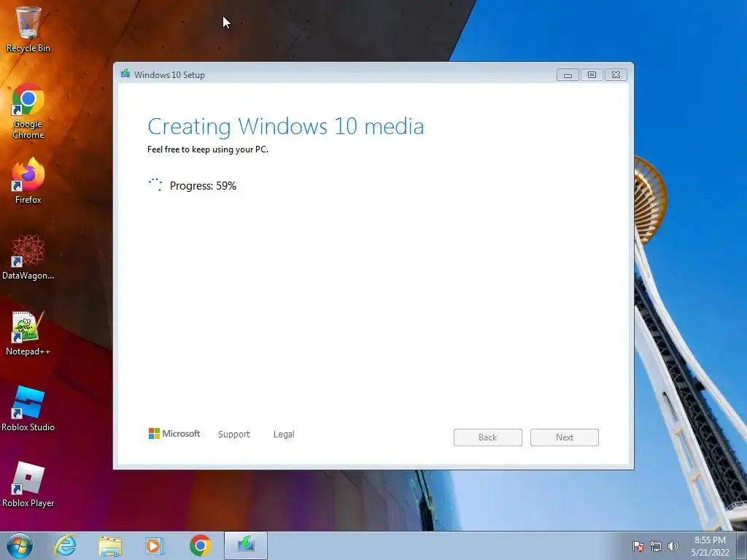
Task: Open the Windows Start orb
Action: tap(20, 545)
